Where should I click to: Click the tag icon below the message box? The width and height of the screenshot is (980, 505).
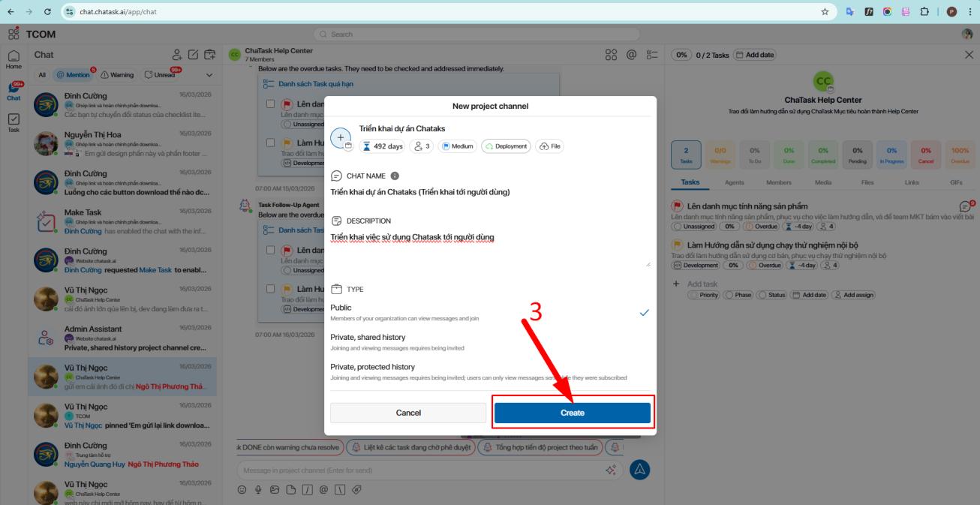[357, 489]
